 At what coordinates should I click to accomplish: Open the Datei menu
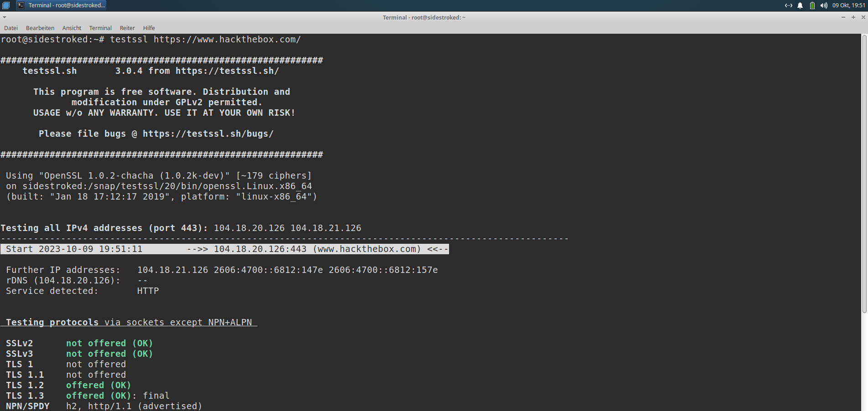point(11,28)
